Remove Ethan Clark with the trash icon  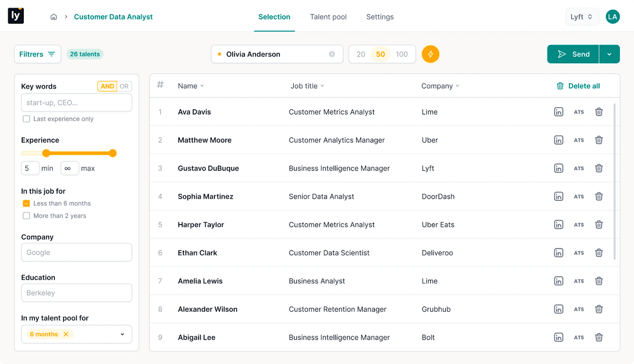click(599, 253)
